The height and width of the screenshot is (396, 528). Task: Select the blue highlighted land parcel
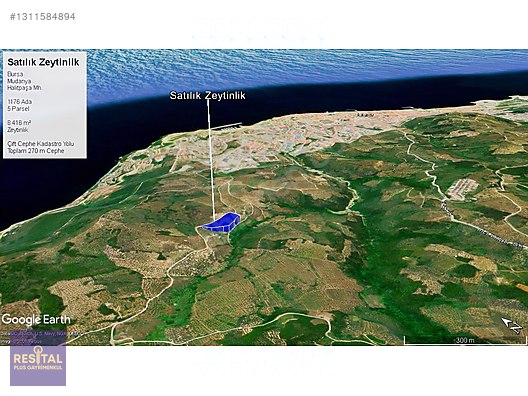click(x=221, y=223)
